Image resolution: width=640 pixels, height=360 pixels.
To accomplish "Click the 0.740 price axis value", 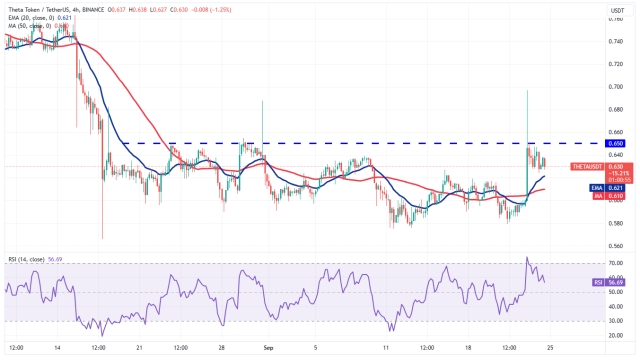I will click(616, 41).
